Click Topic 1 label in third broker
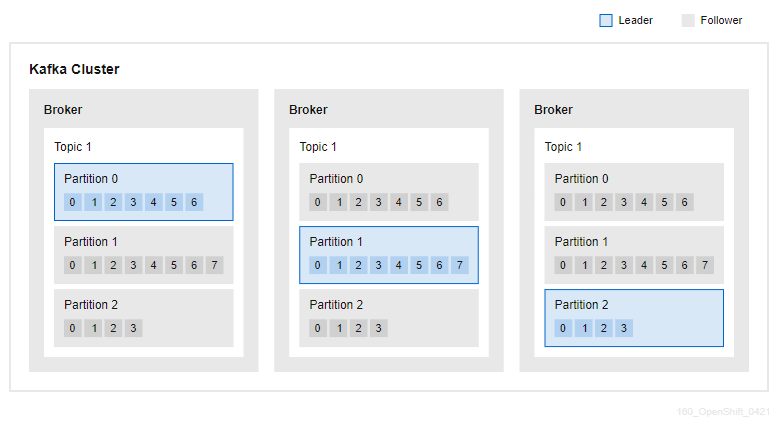The width and height of the screenshot is (780, 424). (x=563, y=147)
